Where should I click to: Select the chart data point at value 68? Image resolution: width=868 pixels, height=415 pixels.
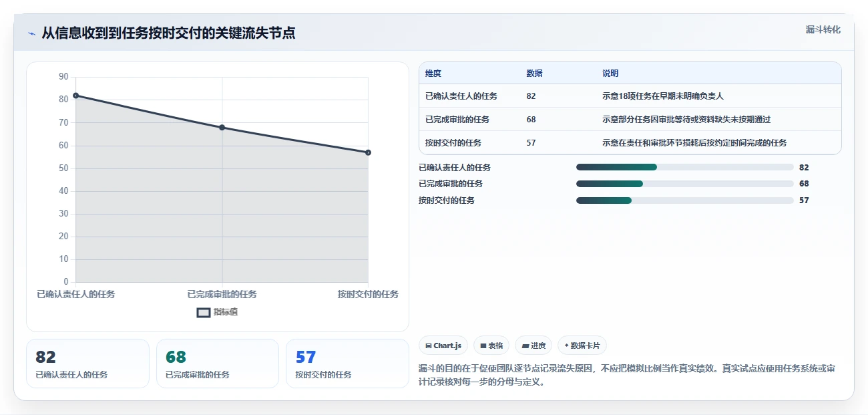[222, 128]
